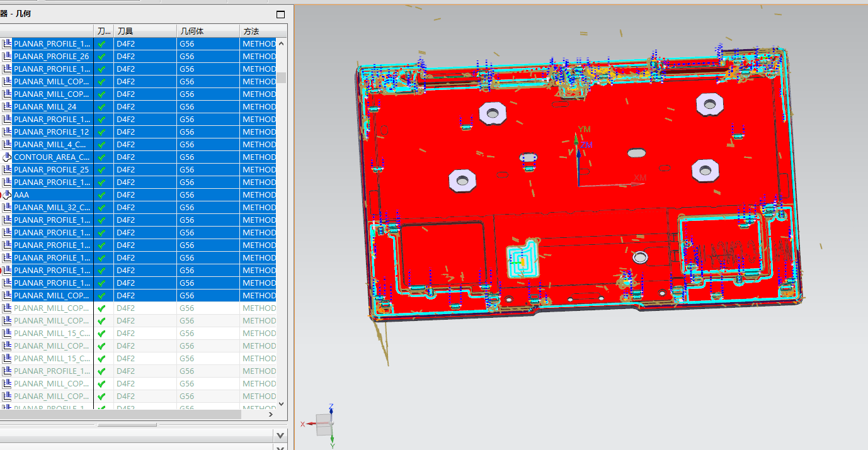Viewport: 868px width, 450px height.
Task: Click green checkmark in PLANAR_PROFILE_12 row
Action: 101,132
